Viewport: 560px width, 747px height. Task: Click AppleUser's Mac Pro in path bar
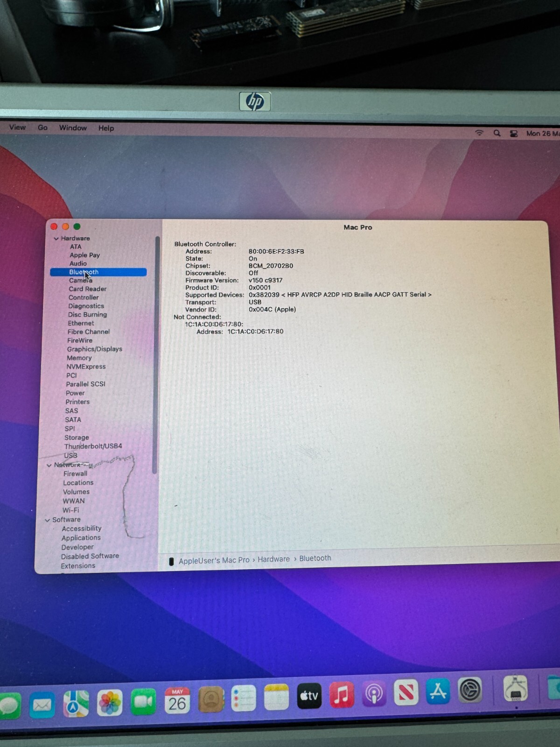(214, 560)
